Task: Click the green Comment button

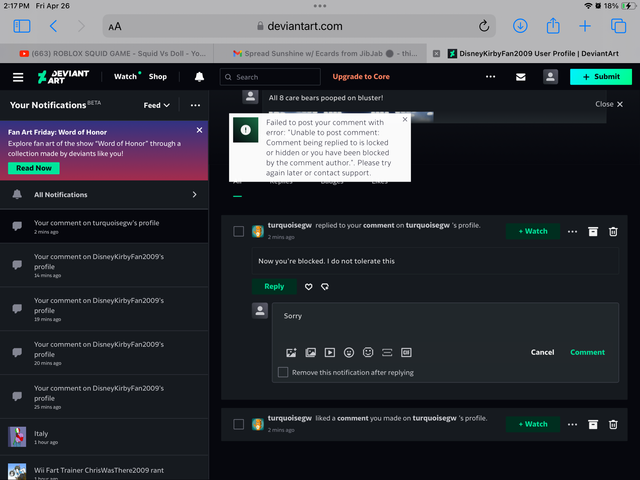Action: pos(587,352)
